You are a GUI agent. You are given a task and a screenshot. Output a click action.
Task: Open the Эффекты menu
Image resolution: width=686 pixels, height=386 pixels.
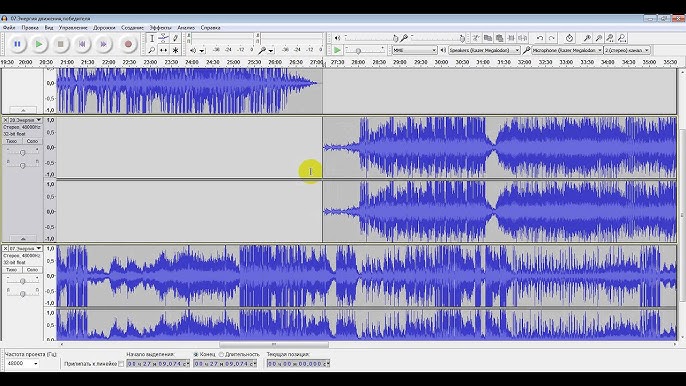[x=160, y=28]
